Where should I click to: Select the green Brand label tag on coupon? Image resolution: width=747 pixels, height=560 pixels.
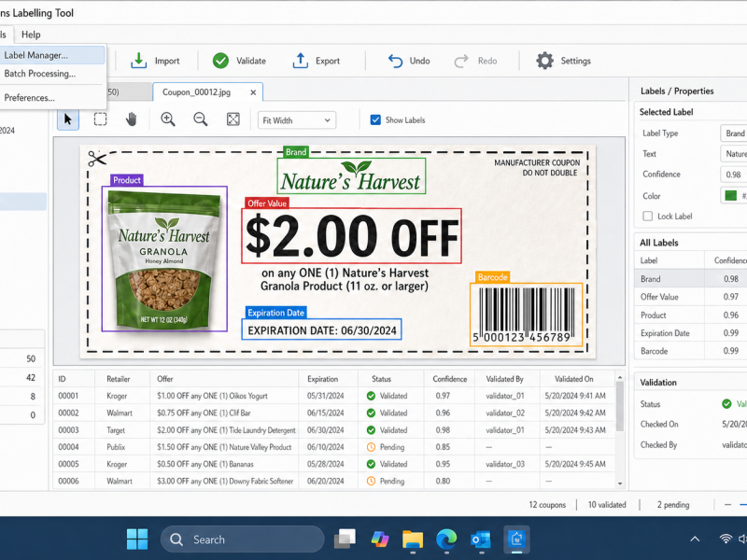296,152
